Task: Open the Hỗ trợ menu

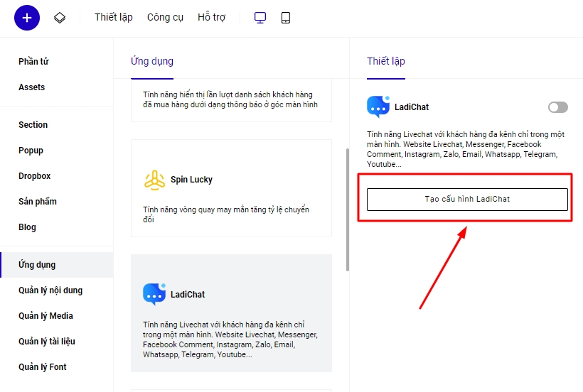Action: coord(211,18)
